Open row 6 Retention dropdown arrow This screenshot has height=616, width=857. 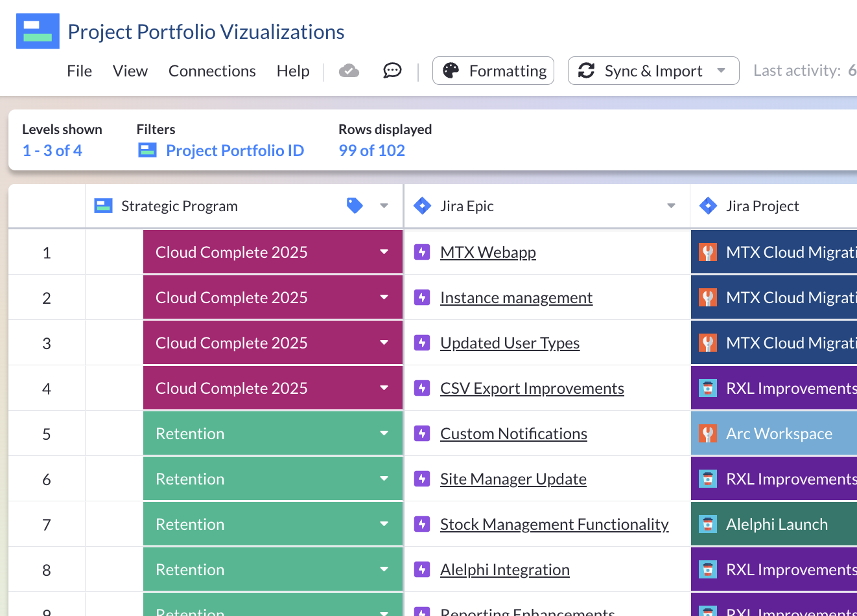click(384, 479)
